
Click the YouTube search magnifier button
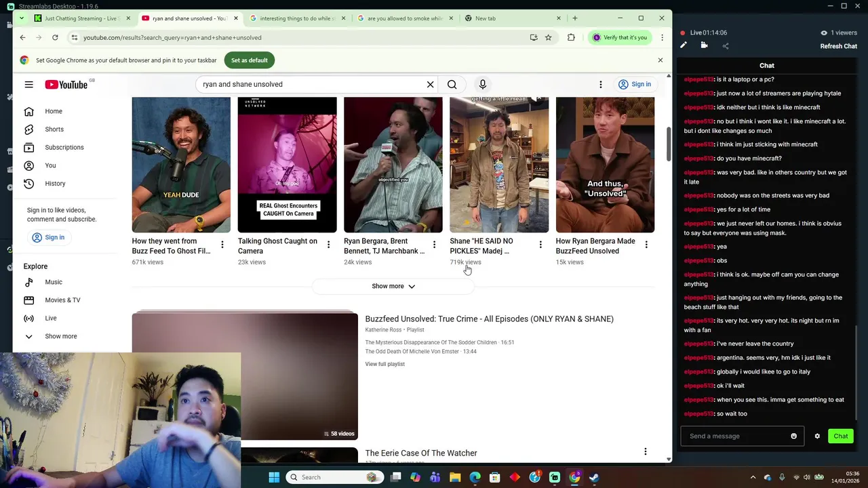tap(452, 84)
